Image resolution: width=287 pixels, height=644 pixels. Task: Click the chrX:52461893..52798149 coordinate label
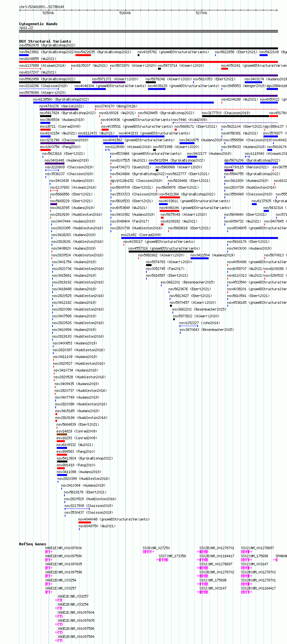point(42,7)
